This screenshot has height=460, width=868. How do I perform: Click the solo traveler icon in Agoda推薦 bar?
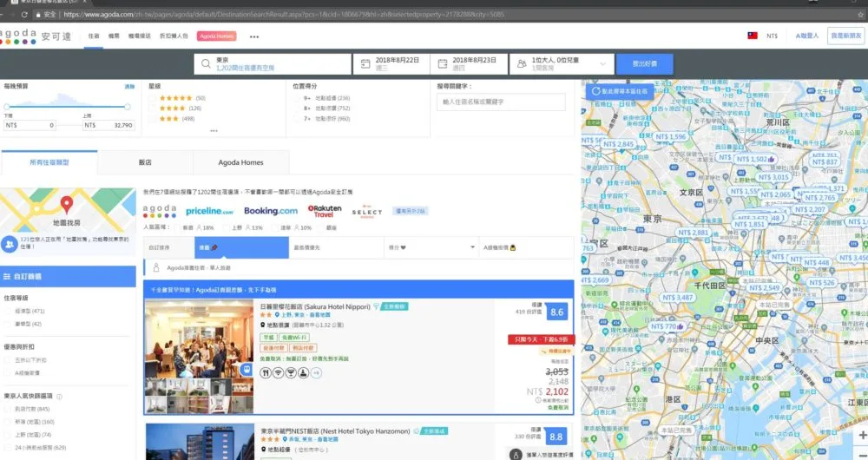(156, 268)
